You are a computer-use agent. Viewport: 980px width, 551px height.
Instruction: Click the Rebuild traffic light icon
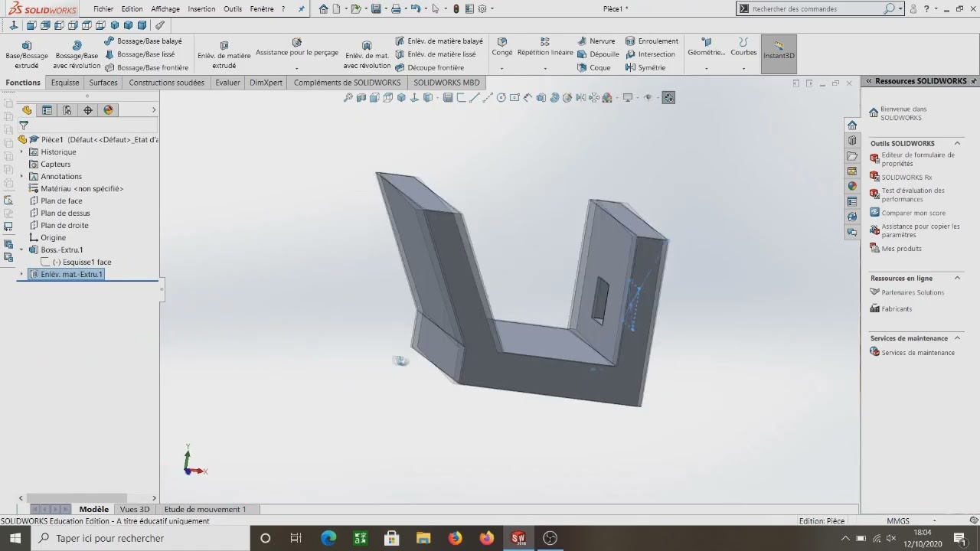[x=456, y=8]
